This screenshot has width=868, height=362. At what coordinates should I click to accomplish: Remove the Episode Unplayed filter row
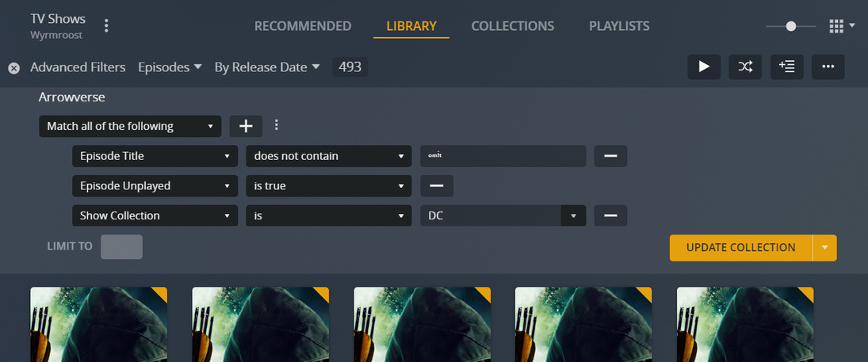pyautogui.click(x=437, y=186)
